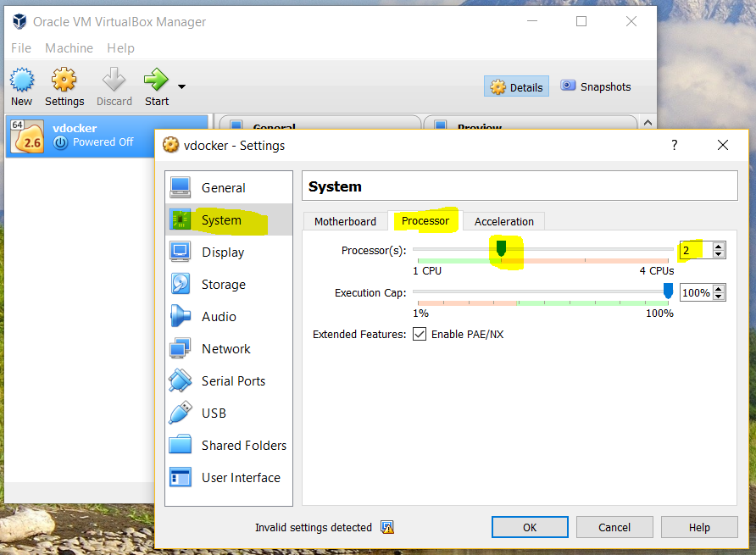The height and width of the screenshot is (555, 756).
Task: Click the New machine toolbar icon
Action: 22,80
